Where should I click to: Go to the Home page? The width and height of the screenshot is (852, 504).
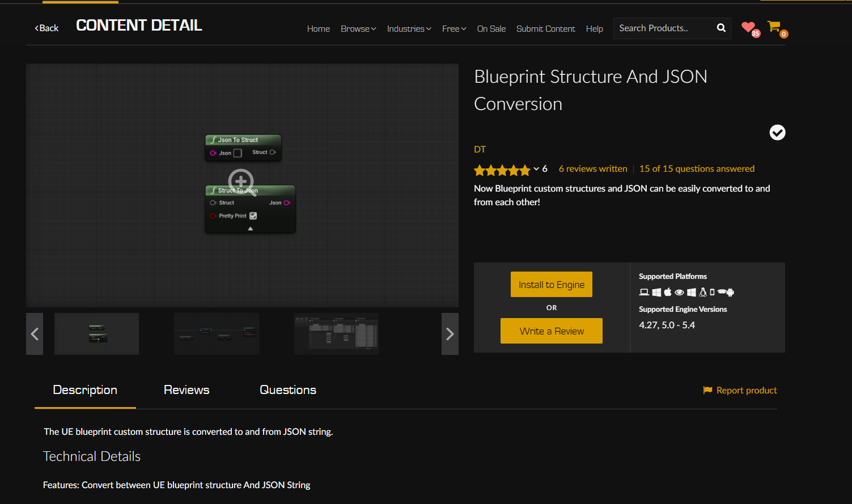pyautogui.click(x=319, y=29)
